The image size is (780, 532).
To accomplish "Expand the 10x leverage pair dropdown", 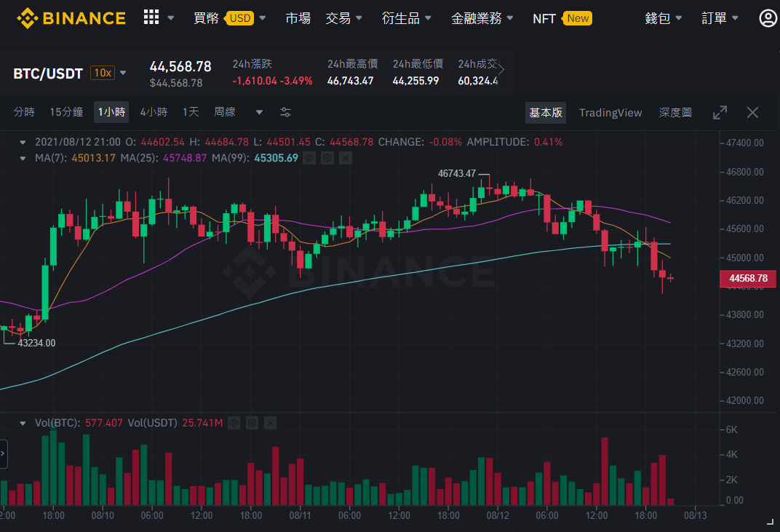I will (123, 74).
